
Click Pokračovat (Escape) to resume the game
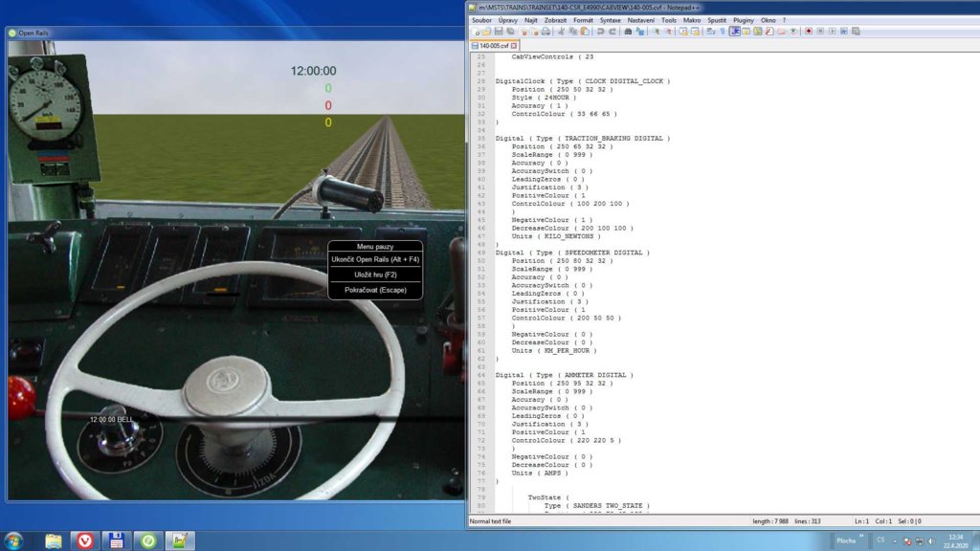click(x=375, y=290)
